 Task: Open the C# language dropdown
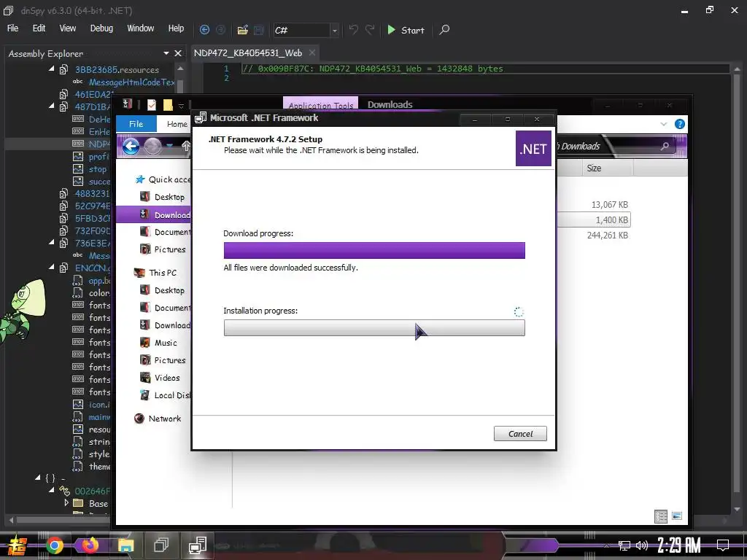click(x=334, y=31)
